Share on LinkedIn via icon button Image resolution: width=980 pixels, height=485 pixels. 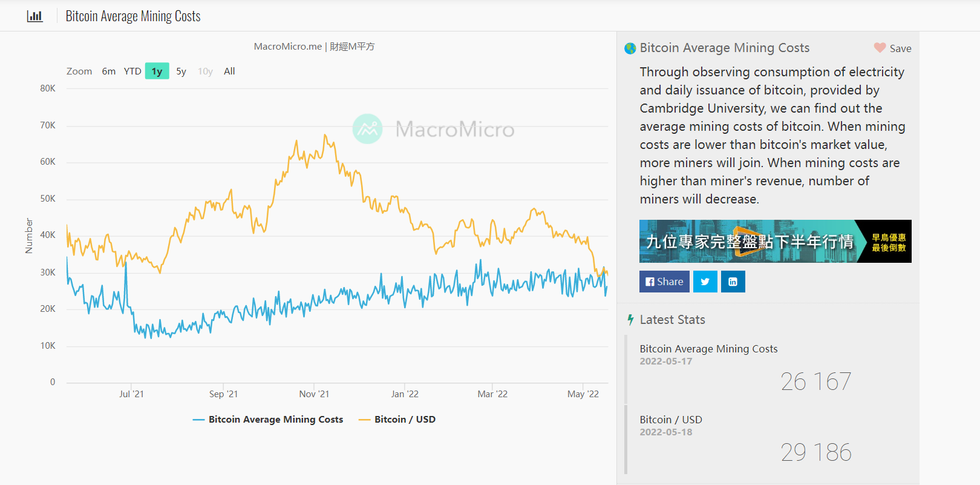733,282
